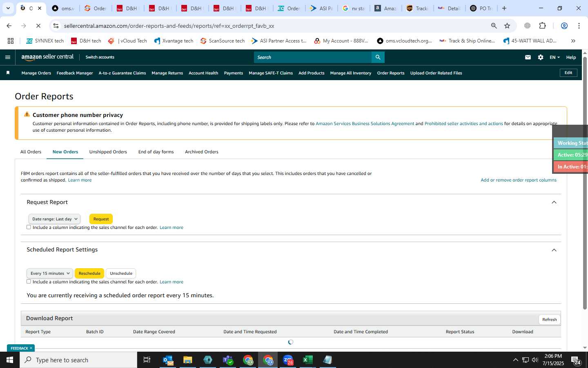
Task: Open Task View on the taskbar
Action: pyautogui.click(x=147, y=360)
